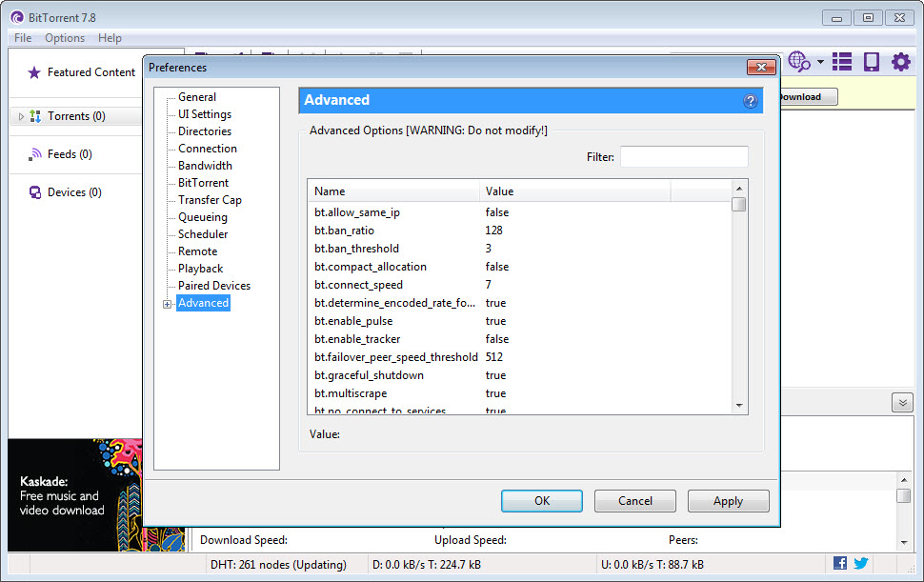The height and width of the screenshot is (582, 924).
Task: Click the download totals status bar entry
Action: tap(427, 564)
